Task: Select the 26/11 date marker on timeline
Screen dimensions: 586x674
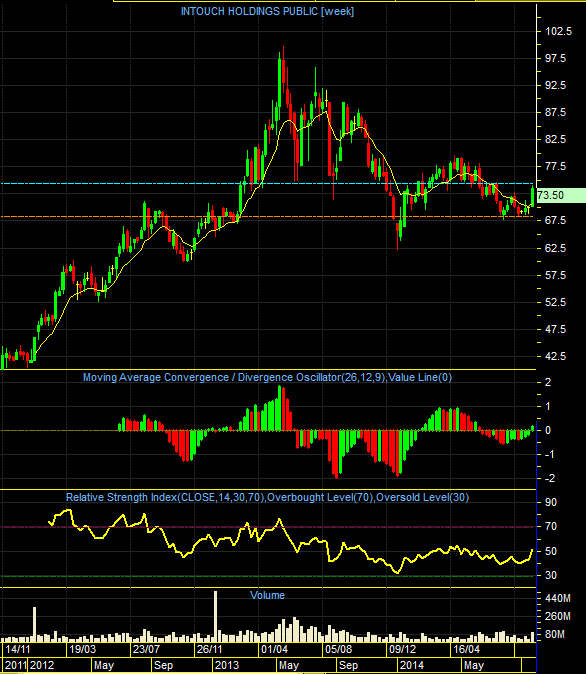Action: pyautogui.click(x=210, y=649)
